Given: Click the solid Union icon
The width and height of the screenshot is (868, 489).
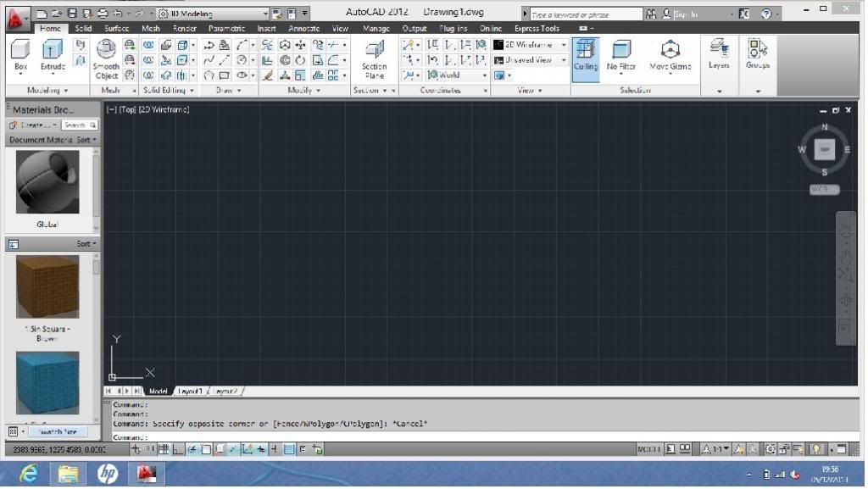Looking at the screenshot, I should 148,45.
